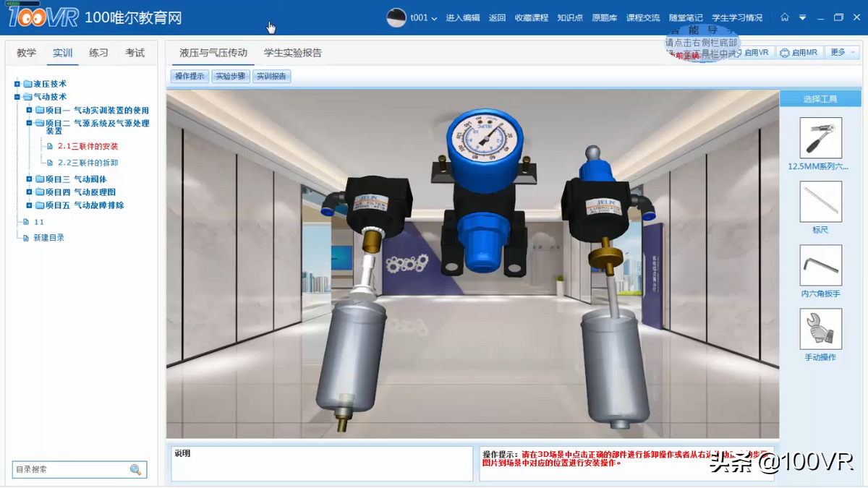868x488 pixels.
Task: Click the home icon in title bar
Action: tap(785, 17)
